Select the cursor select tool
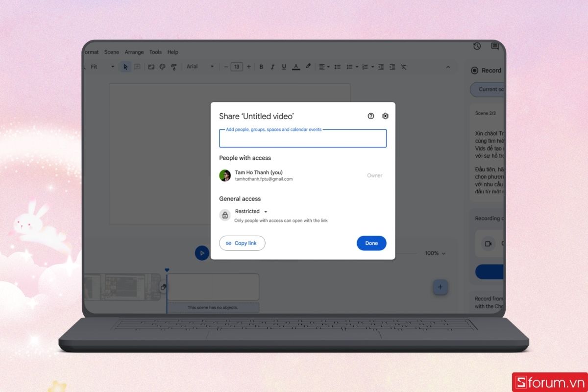This screenshot has height=392, width=588. click(x=125, y=67)
